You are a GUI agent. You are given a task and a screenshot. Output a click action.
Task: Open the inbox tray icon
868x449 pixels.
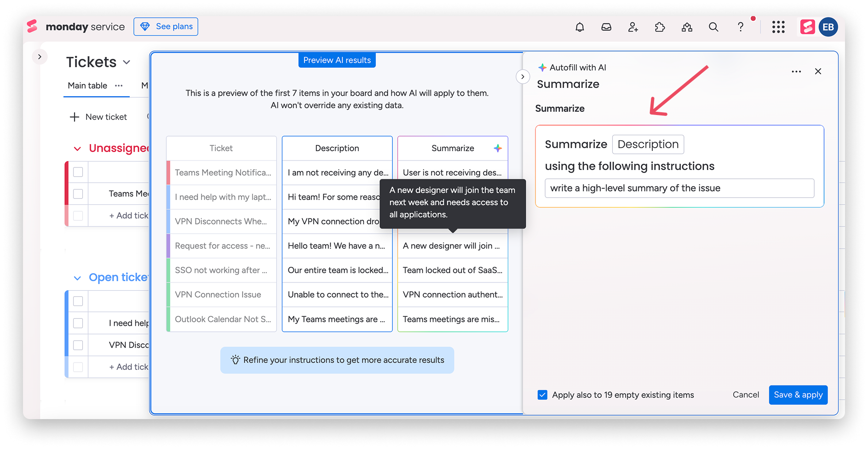click(606, 27)
